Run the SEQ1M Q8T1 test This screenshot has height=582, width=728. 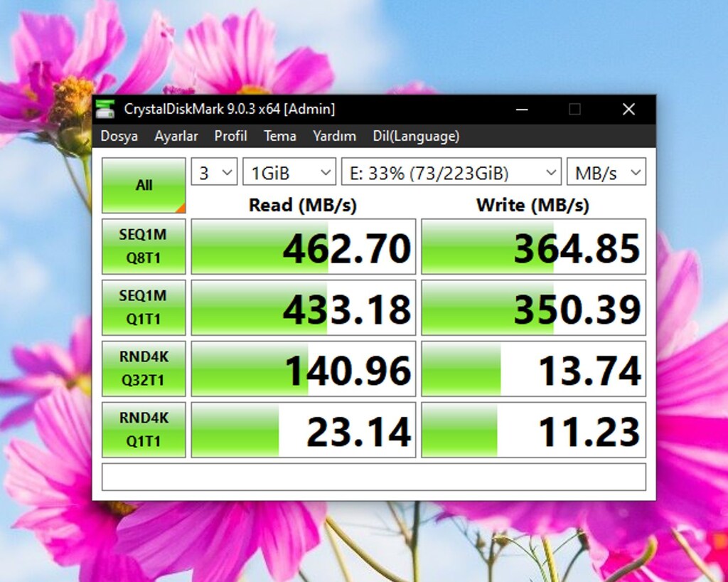click(144, 246)
